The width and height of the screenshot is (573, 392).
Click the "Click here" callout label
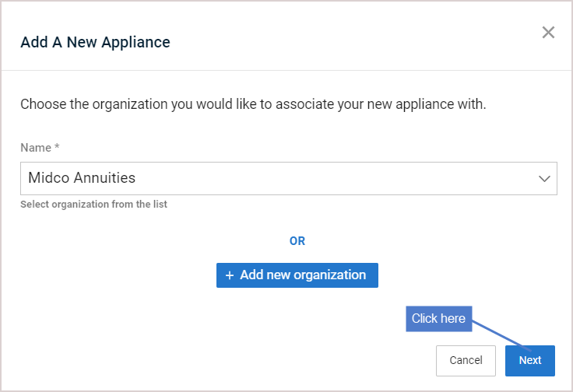click(438, 319)
